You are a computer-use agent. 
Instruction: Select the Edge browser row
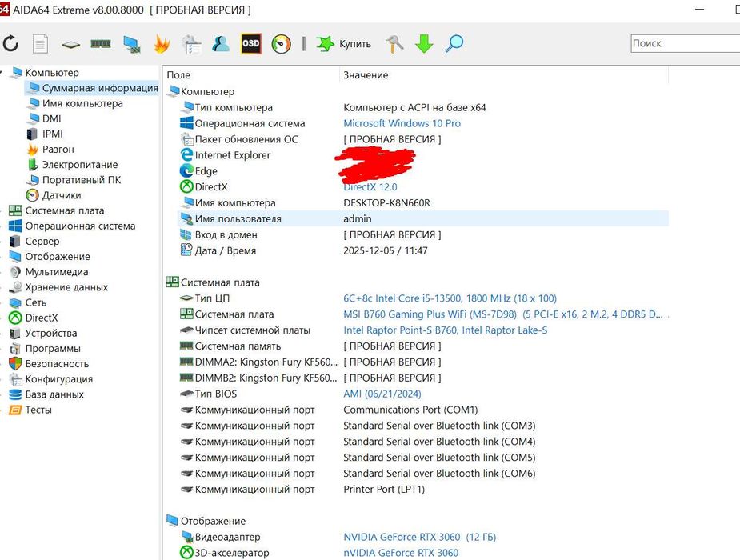pyautogui.click(x=423, y=171)
